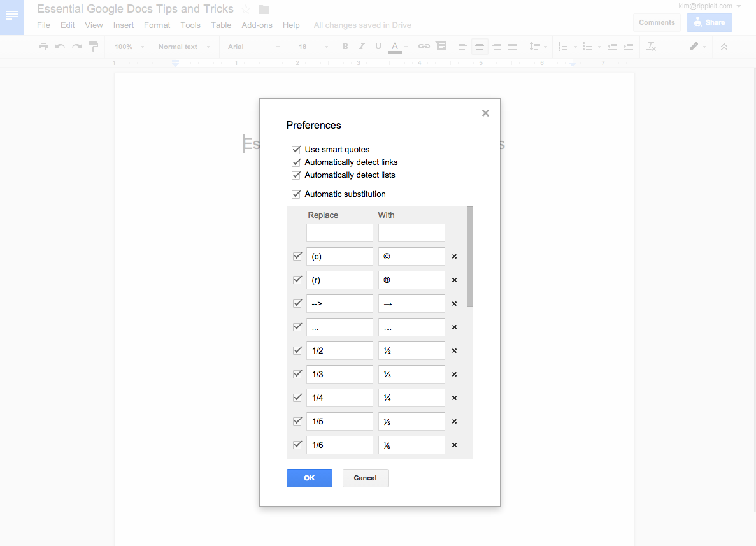Viewport: 756px width, 546px height.
Task: Open the Insert menu
Action: 124,25
